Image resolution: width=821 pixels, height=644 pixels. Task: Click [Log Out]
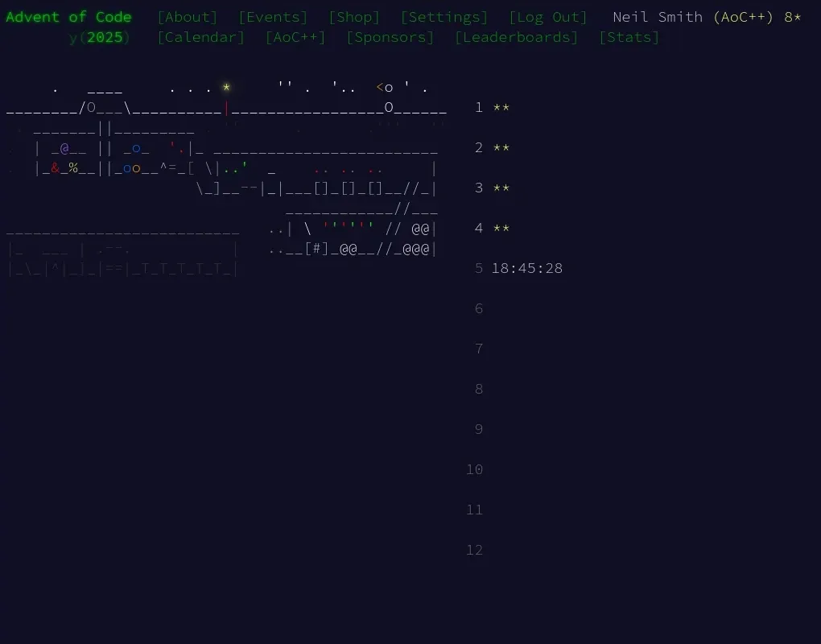[547, 16]
